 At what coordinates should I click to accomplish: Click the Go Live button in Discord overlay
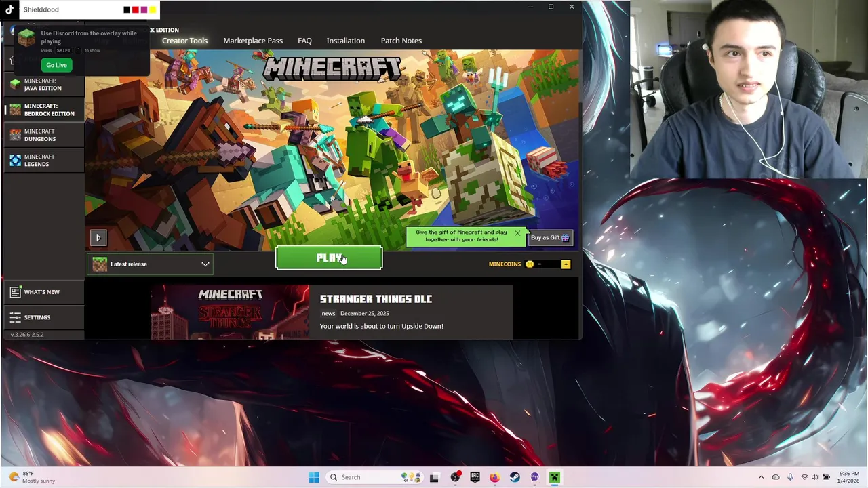coord(57,65)
